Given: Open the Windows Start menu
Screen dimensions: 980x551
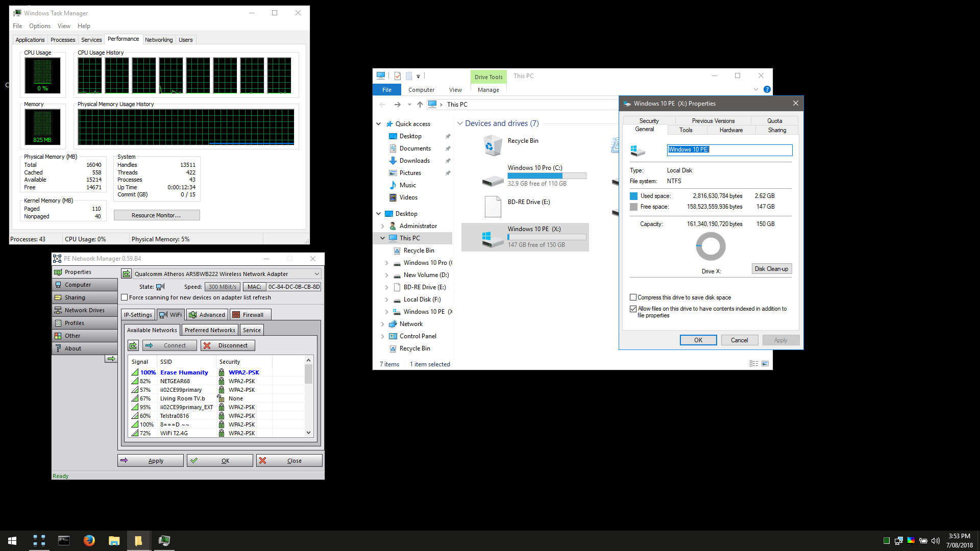Looking at the screenshot, I should coord(12,541).
